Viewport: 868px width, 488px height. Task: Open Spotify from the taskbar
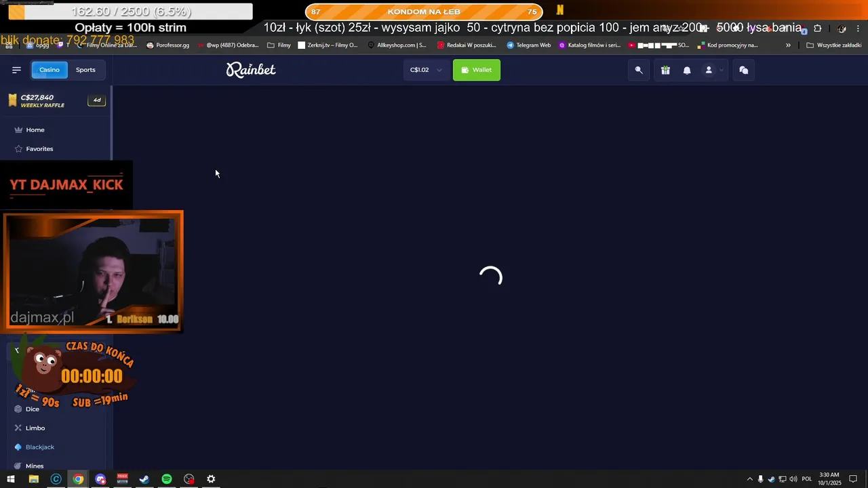click(167, 479)
